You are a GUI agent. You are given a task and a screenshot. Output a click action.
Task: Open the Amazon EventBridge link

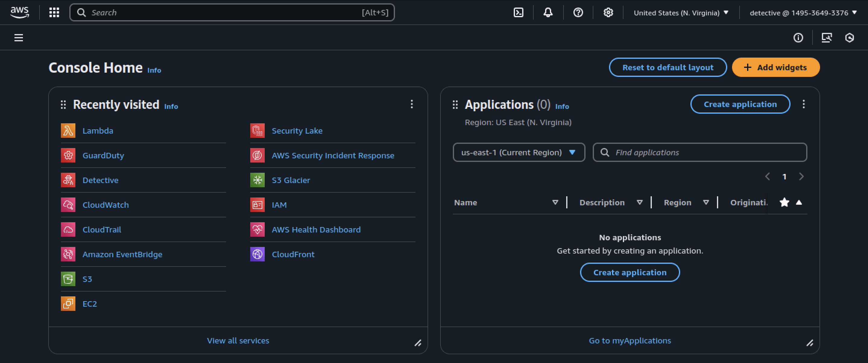coord(122,254)
